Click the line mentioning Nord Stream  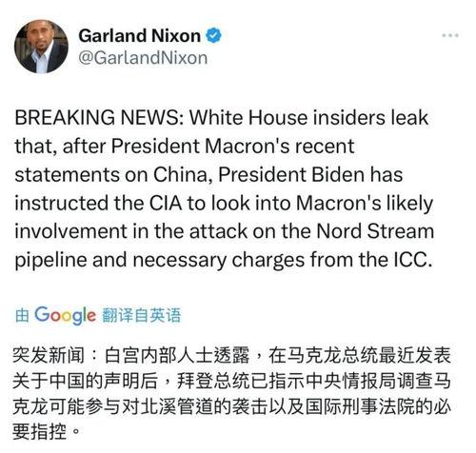[x=224, y=231]
